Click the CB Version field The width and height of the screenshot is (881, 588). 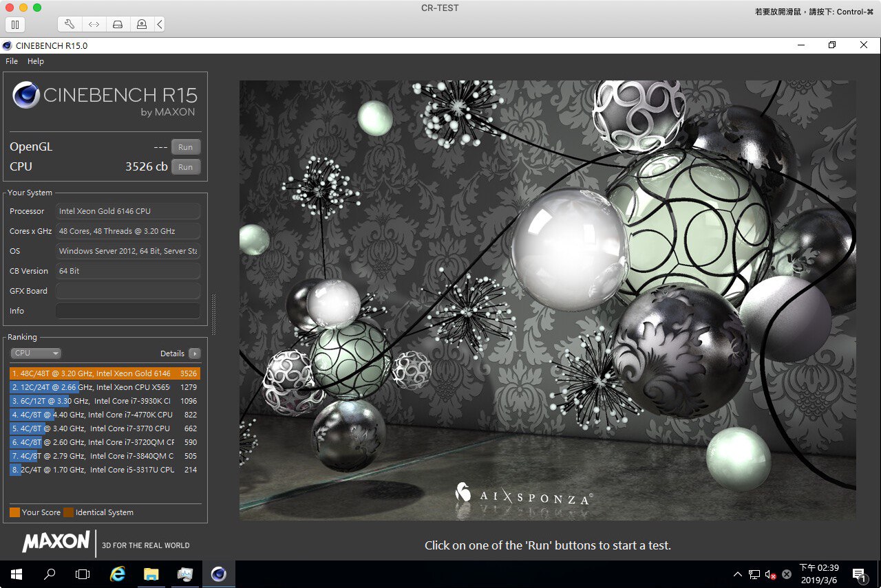128,271
